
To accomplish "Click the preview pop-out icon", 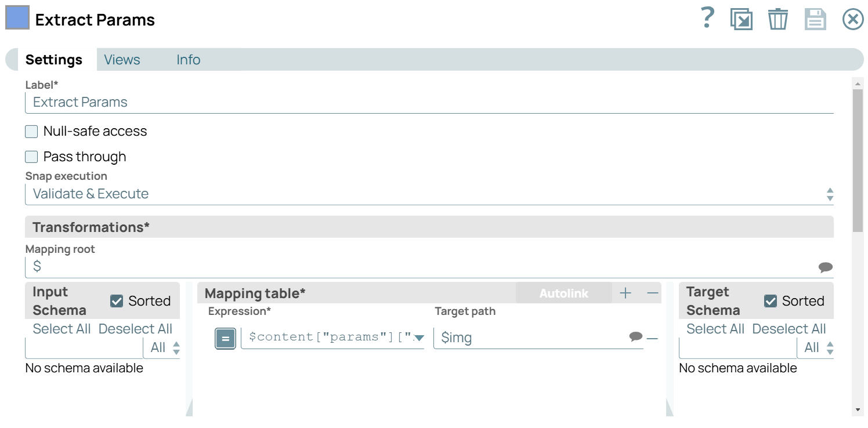I will point(742,18).
